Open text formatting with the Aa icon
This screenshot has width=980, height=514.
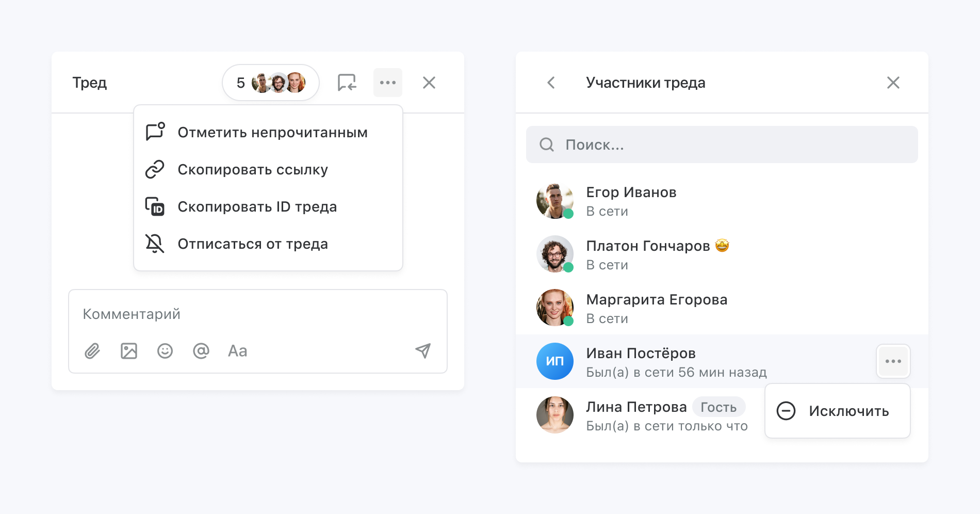(237, 351)
